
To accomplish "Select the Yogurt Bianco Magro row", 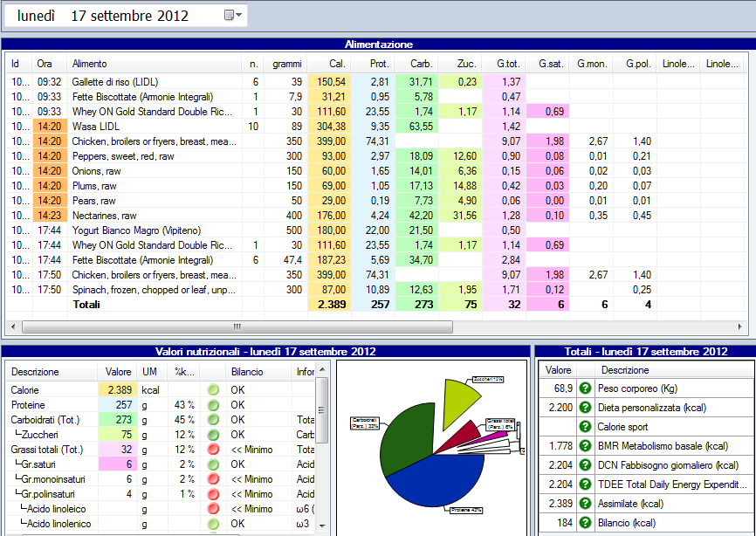I will [x=140, y=230].
